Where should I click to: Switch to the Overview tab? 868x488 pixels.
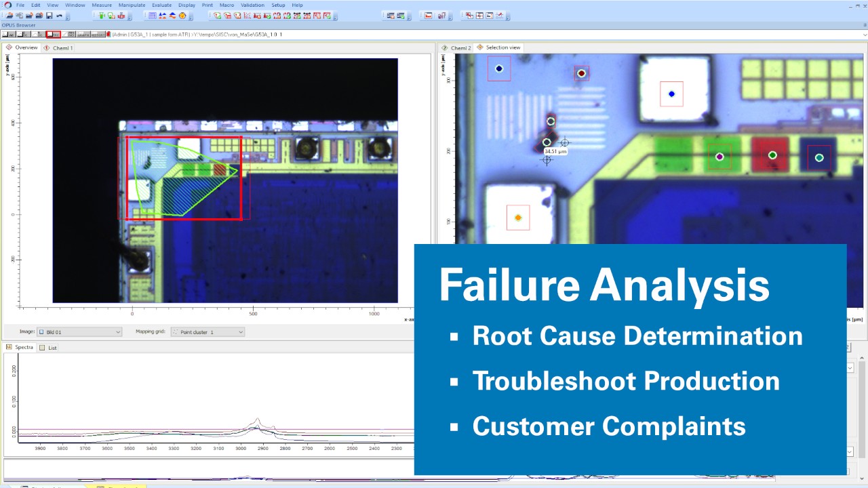coord(22,47)
